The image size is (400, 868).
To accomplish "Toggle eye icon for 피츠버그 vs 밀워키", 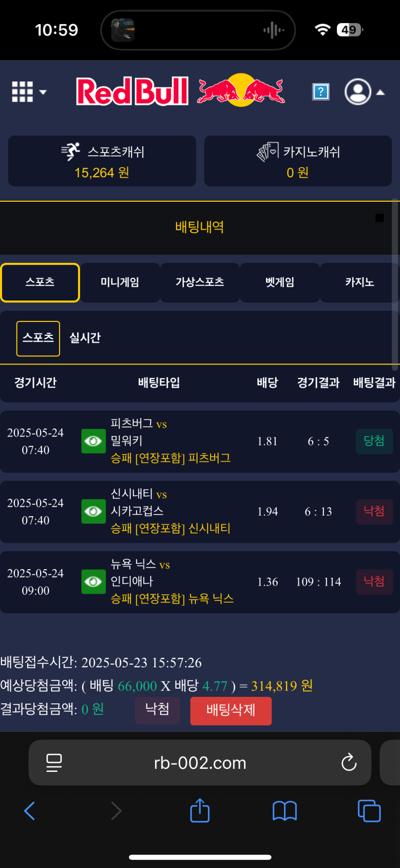I will click(93, 441).
